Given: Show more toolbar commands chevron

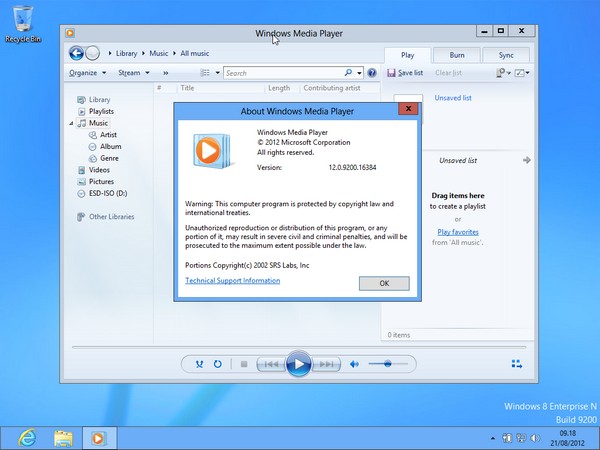Looking at the screenshot, I should coord(165,73).
